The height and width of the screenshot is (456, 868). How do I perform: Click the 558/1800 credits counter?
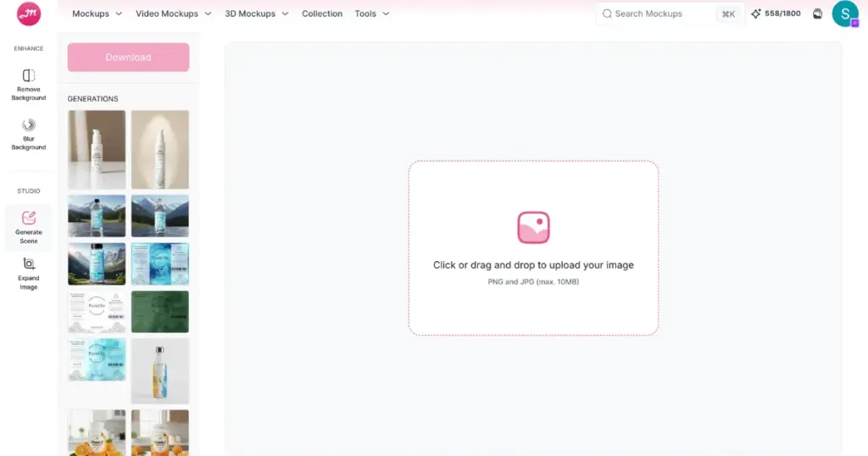tap(782, 14)
